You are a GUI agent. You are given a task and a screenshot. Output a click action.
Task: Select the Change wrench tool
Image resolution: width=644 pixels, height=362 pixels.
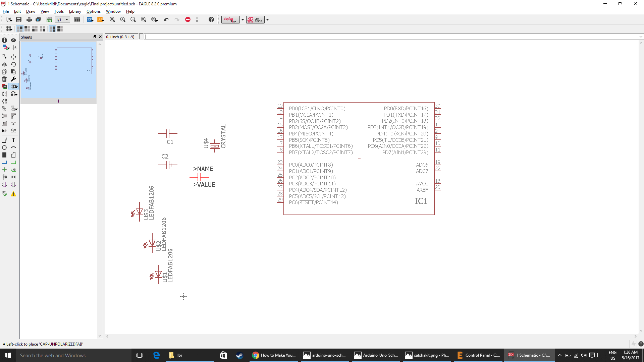tap(13, 79)
